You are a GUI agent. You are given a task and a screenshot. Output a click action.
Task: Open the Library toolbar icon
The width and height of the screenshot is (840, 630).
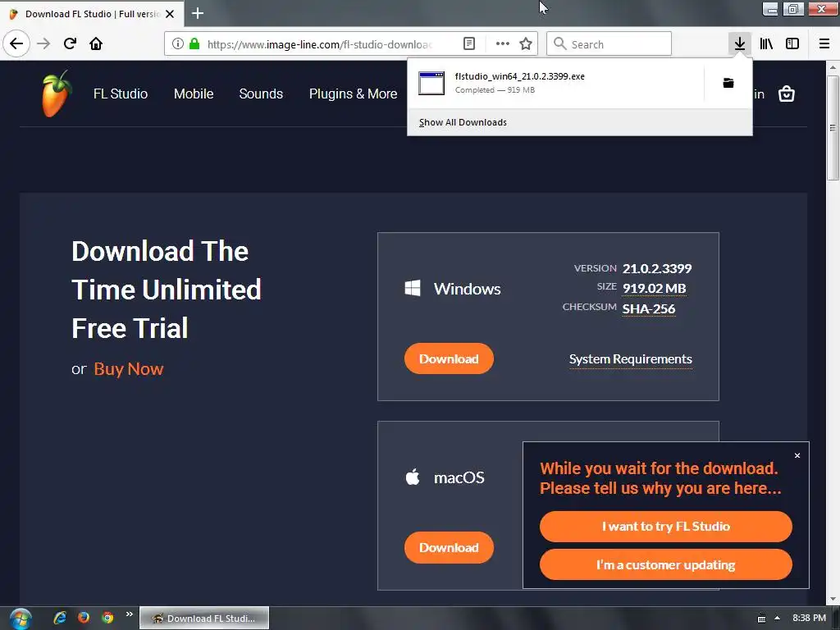[766, 43]
